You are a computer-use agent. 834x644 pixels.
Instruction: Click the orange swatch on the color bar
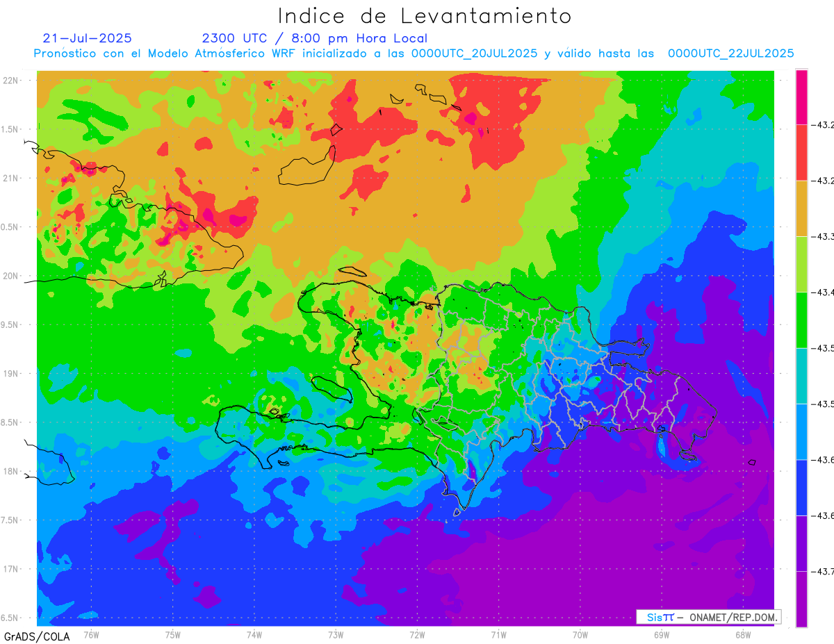point(801,208)
